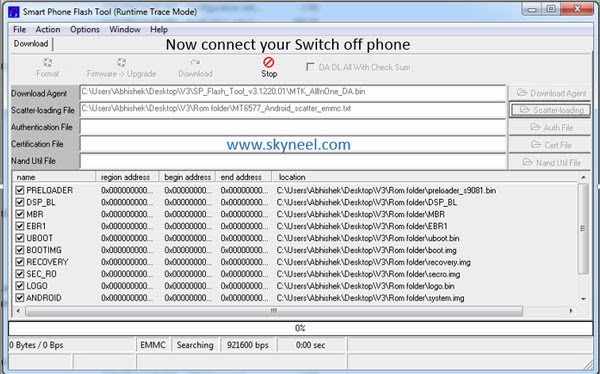Screen dimensions: 600x374
Task: Toggle the RECOVERY partition checkbox
Action: tap(20, 262)
